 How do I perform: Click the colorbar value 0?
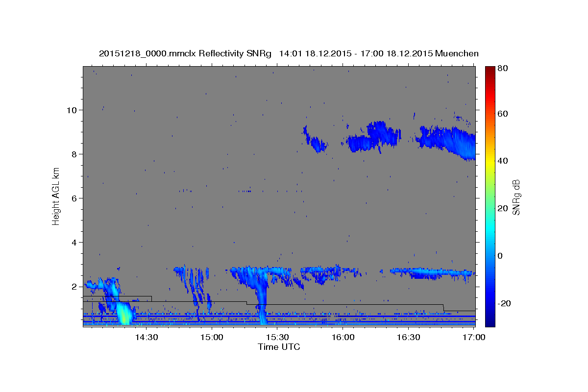pyautogui.click(x=500, y=256)
